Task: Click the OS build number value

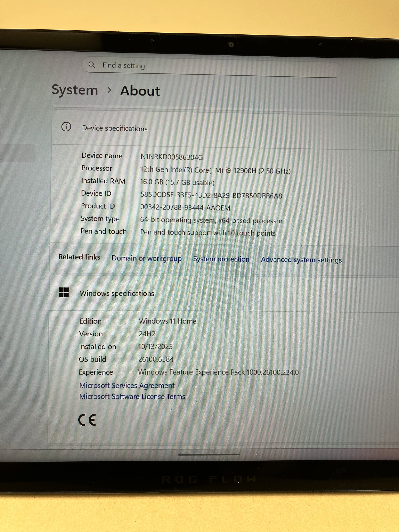Action: pyautogui.click(x=156, y=359)
